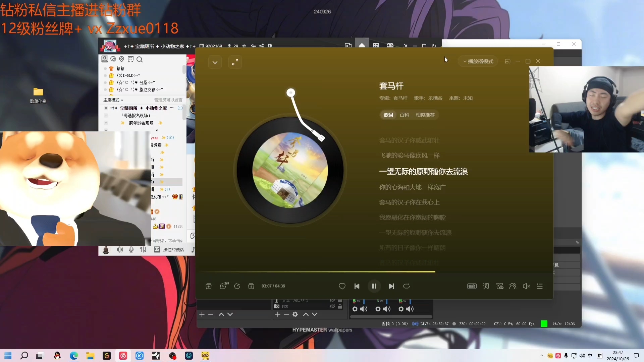Open voice chat audio mixer settings
This screenshot has height=362, width=644.
[143, 250]
